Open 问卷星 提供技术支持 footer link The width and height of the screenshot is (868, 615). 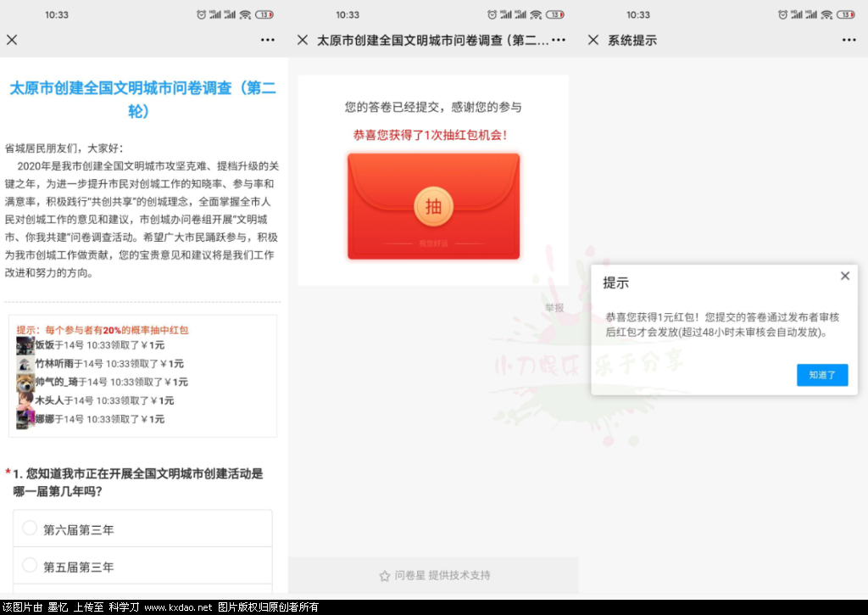tap(442, 575)
